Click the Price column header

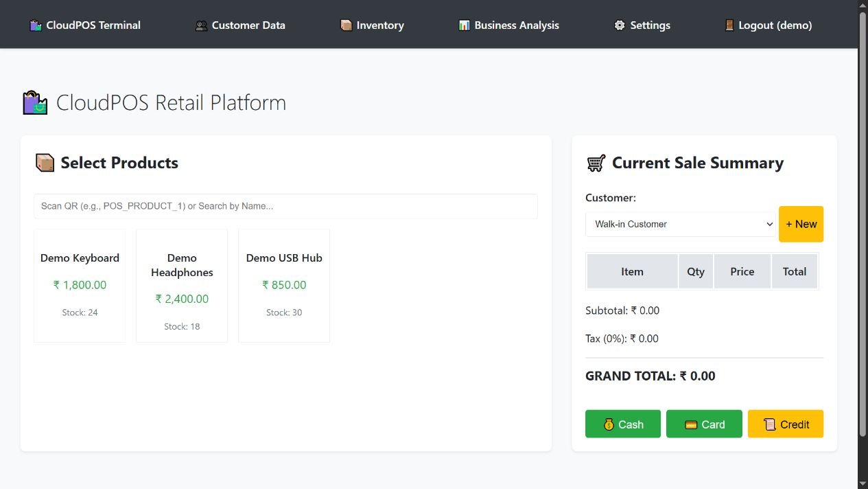[742, 271]
